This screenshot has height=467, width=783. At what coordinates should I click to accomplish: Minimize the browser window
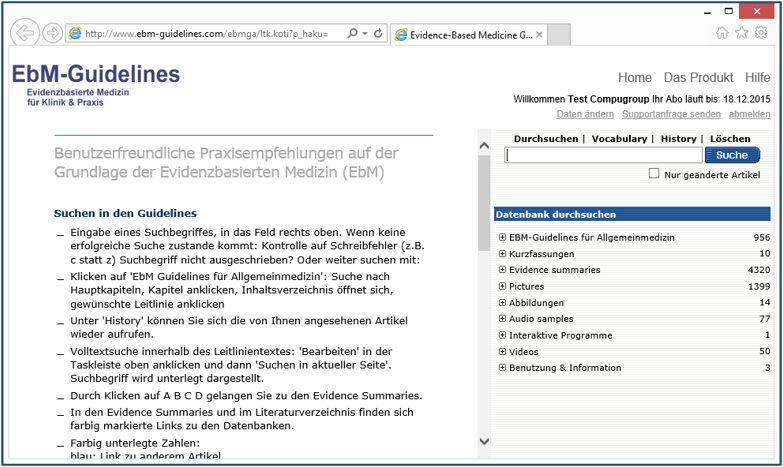[x=707, y=12]
